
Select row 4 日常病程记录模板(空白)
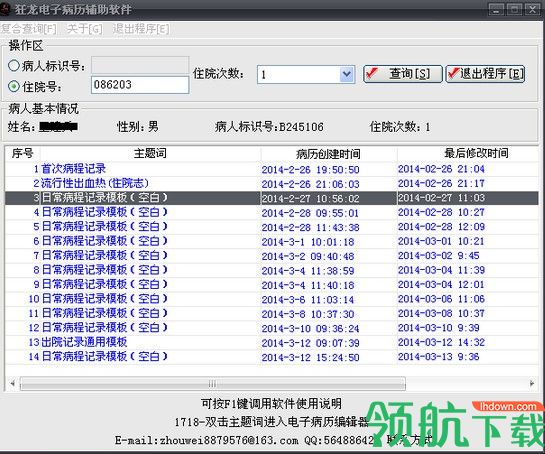point(272,212)
